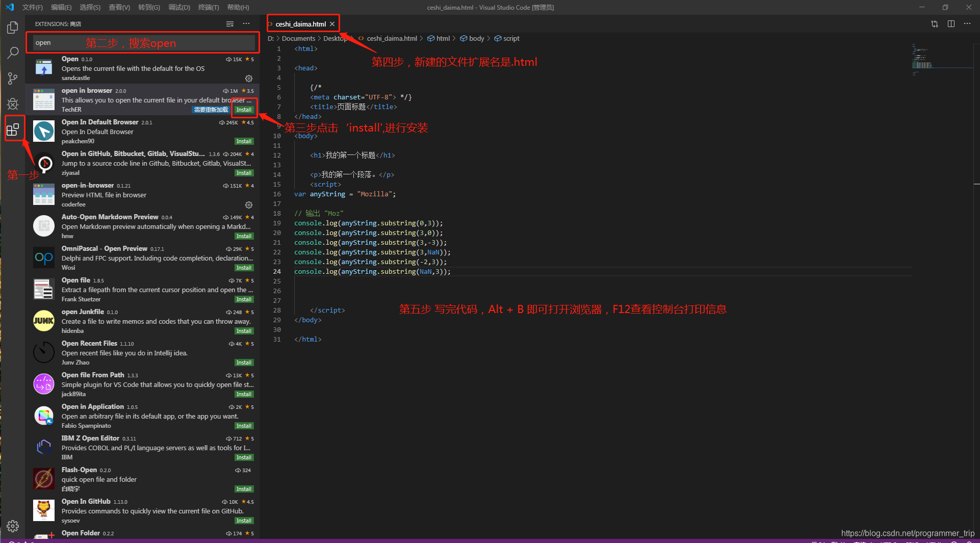Viewport: 980px width, 543px height.
Task: Install IBM Z Open Editor extension
Action: (244, 457)
